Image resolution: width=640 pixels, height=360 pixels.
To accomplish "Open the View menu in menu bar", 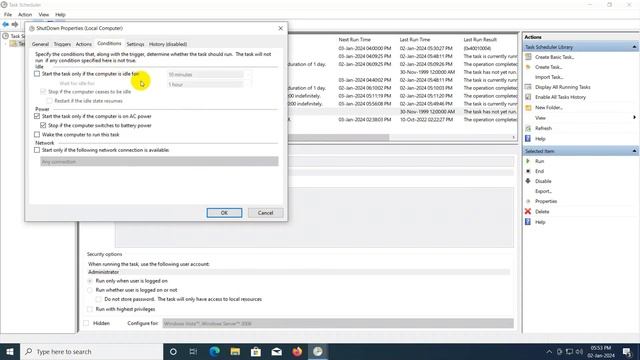I will [x=44, y=14].
